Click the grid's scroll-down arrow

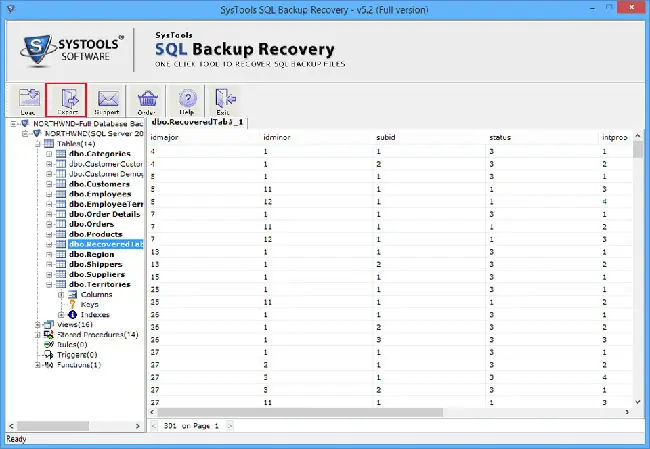point(638,402)
